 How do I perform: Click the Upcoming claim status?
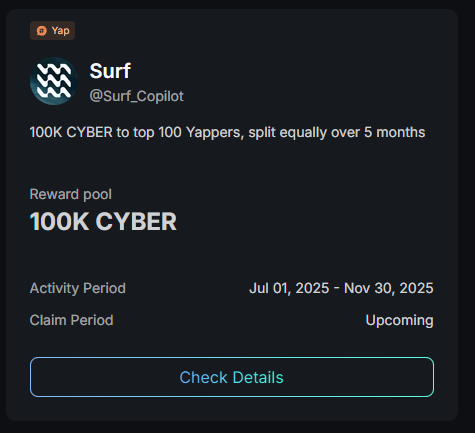(399, 320)
